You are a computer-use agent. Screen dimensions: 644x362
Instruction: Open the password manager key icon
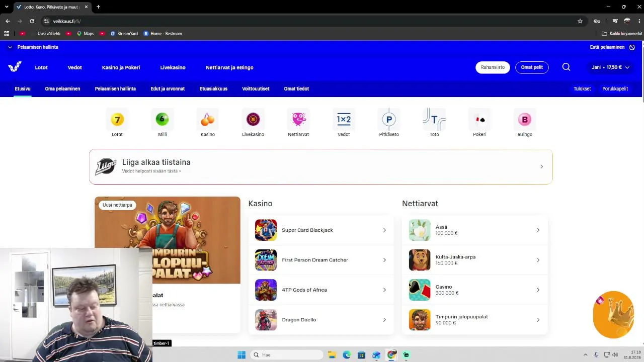click(597, 21)
